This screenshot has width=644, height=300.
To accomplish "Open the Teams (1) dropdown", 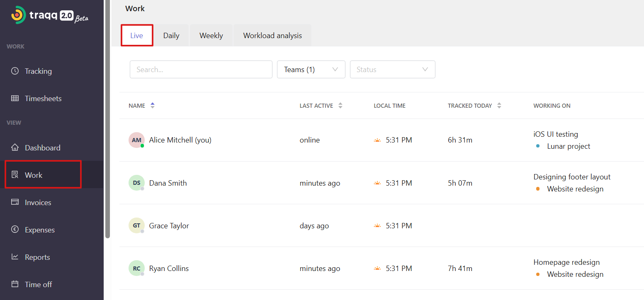I will tap(311, 70).
